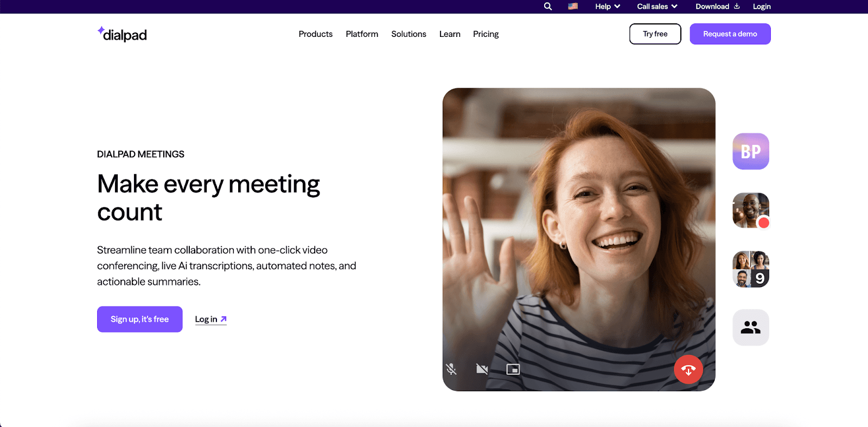The height and width of the screenshot is (427, 868).
Task: Follow the Log in link
Action: 211,319
